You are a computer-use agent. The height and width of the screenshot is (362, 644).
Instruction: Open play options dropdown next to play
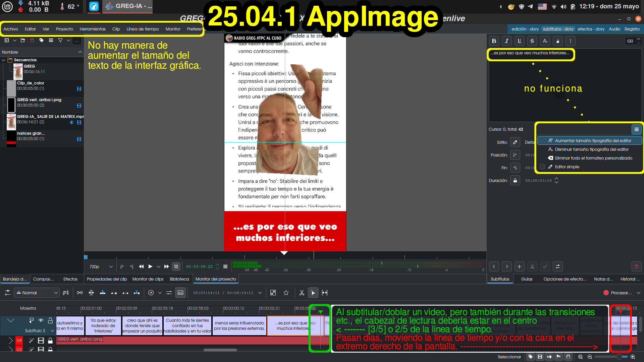(159, 267)
